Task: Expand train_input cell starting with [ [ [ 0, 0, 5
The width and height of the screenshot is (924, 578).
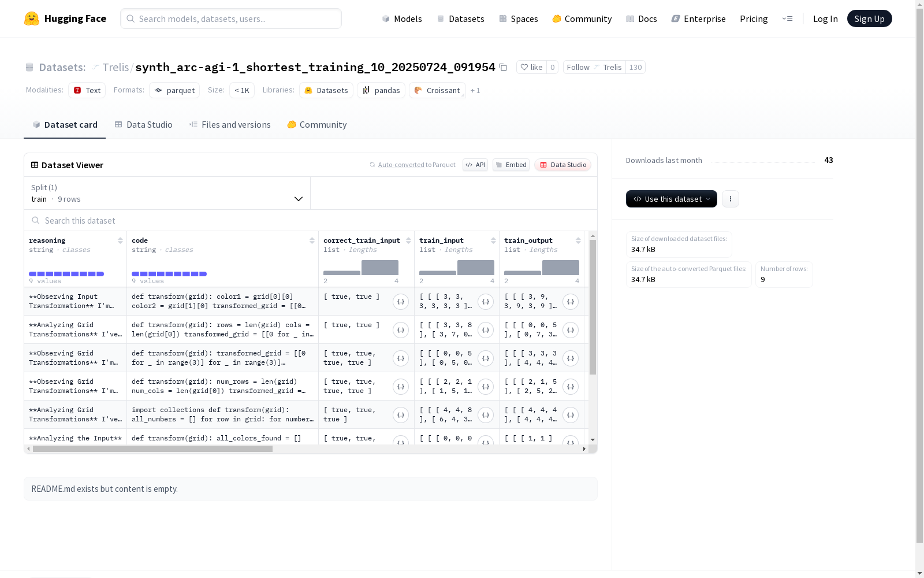Action: point(486,358)
